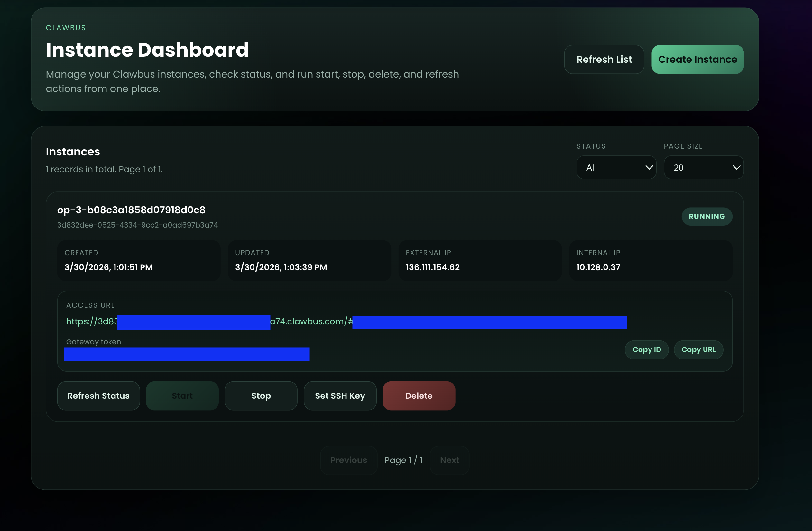812x531 pixels.
Task: Select the instance name op-3-b08c3a1858d07918d0c8
Action: tap(131, 210)
